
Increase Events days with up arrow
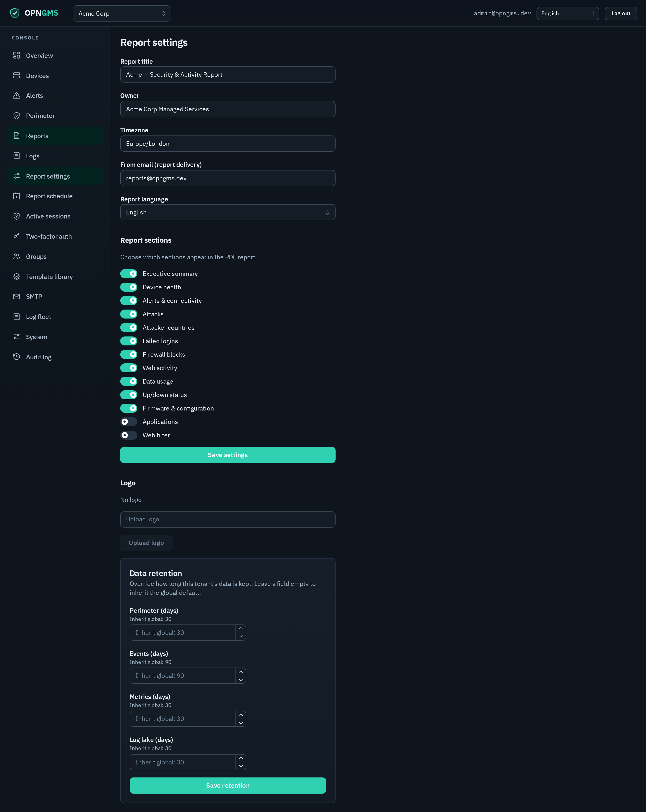(x=241, y=672)
